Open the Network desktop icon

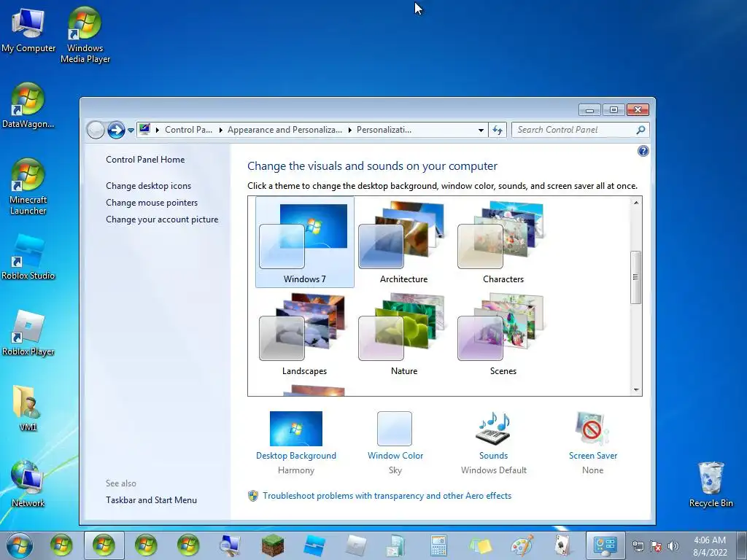coord(28,484)
